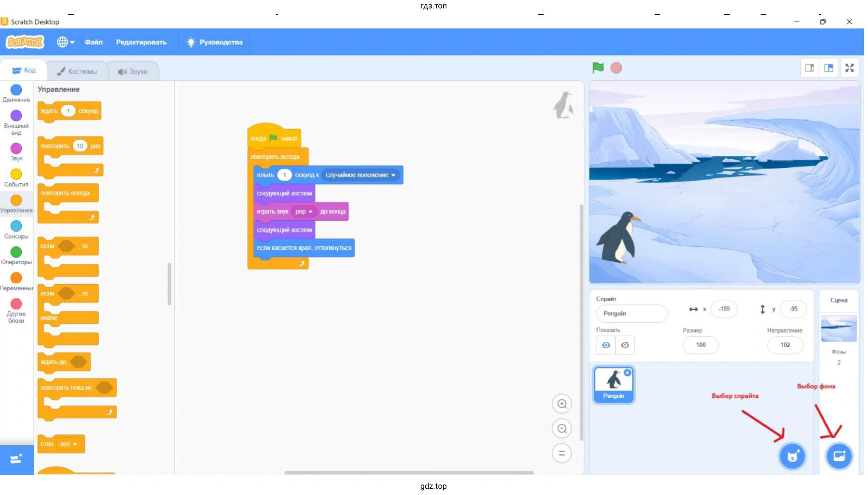
Task: Zoom in the code workspace
Action: (x=561, y=404)
